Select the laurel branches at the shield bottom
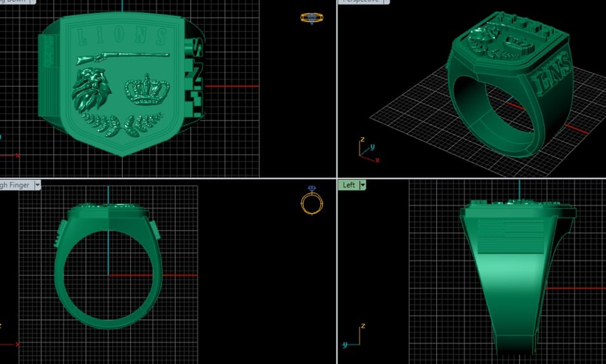The image size is (606, 364). point(121,123)
